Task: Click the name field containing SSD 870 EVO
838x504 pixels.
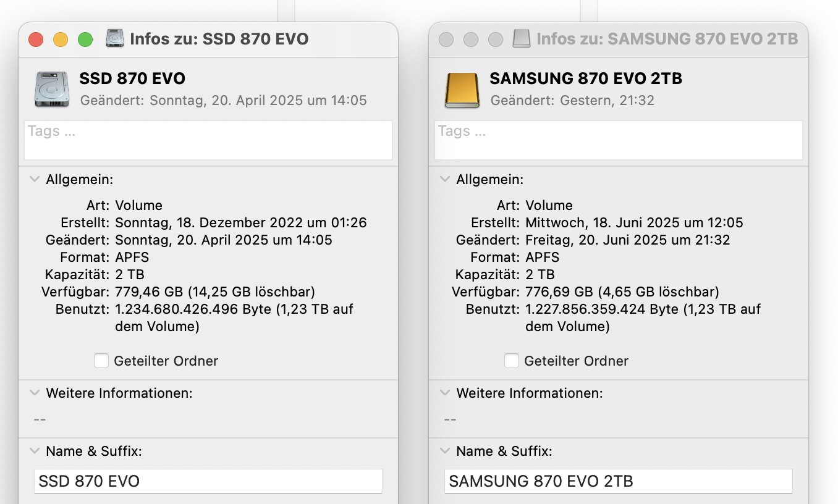Action: [208, 481]
